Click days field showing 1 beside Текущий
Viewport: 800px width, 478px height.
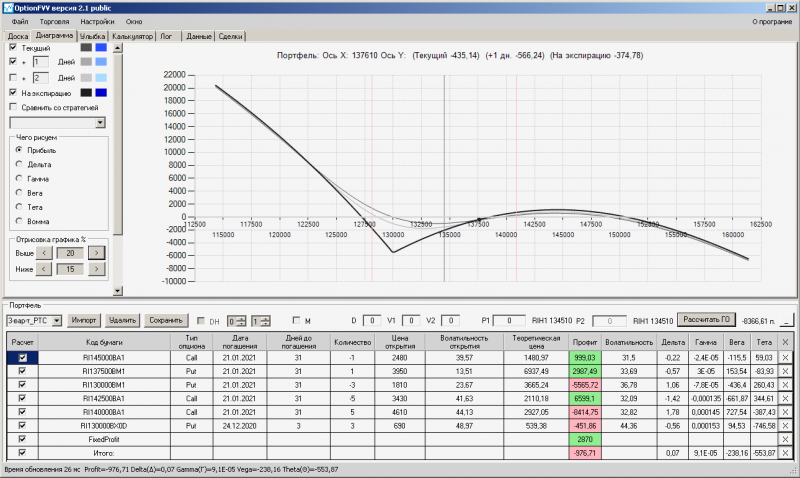point(40,62)
